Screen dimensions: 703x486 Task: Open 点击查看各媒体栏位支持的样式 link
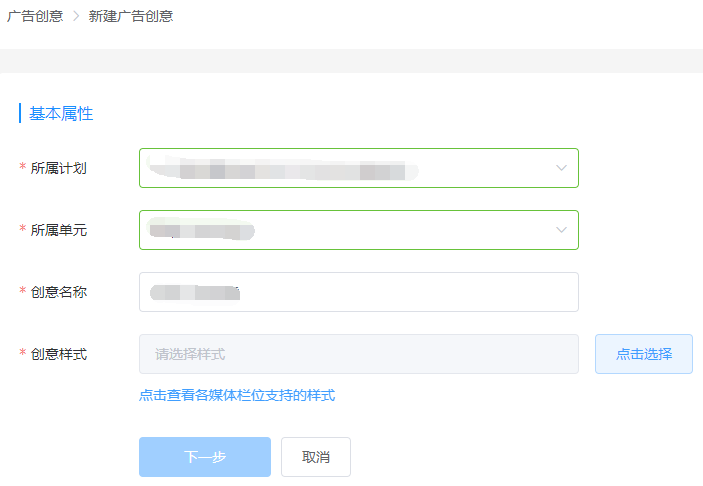click(237, 395)
